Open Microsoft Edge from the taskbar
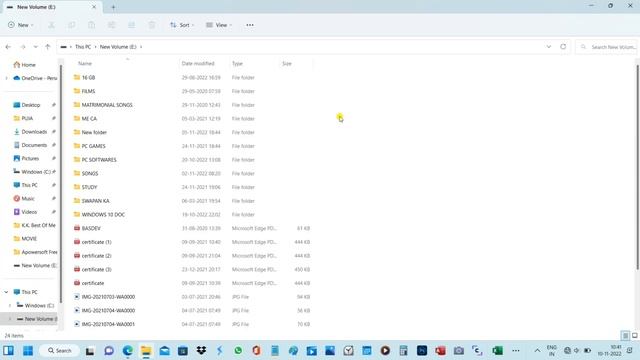The width and height of the screenshot is (640, 360). coord(128,351)
